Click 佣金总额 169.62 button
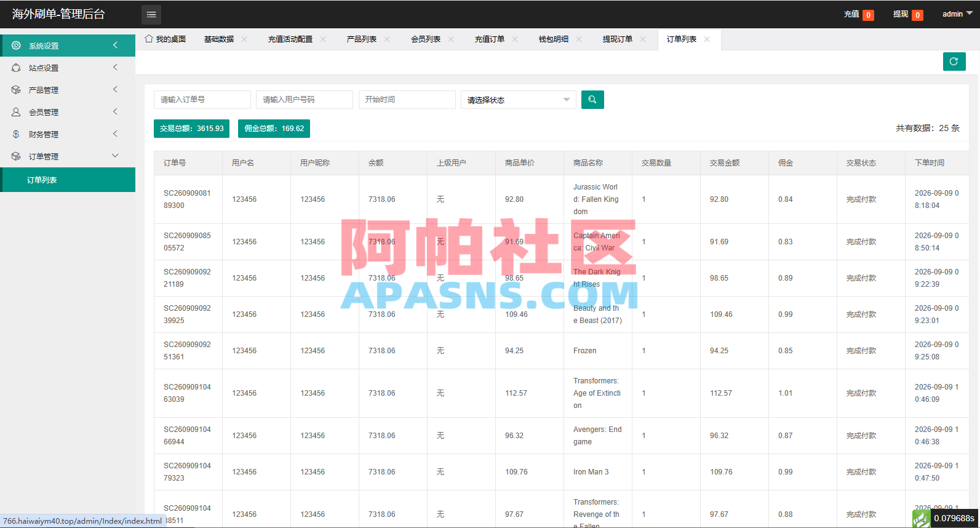This screenshot has height=528, width=980. click(274, 129)
